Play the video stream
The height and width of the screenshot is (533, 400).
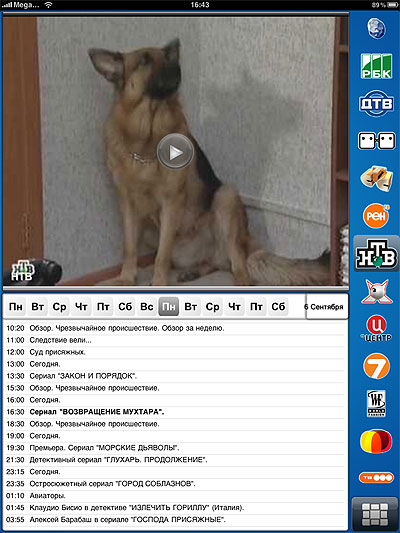click(x=175, y=152)
